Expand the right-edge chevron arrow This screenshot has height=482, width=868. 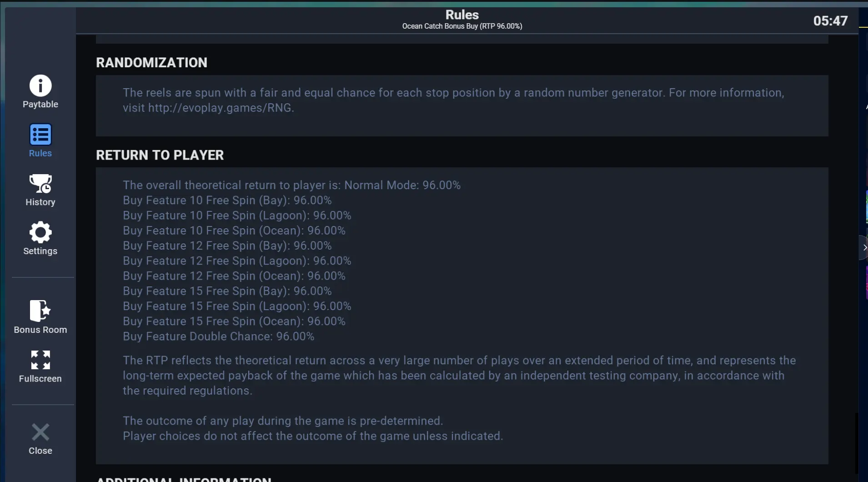coord(864,247)
